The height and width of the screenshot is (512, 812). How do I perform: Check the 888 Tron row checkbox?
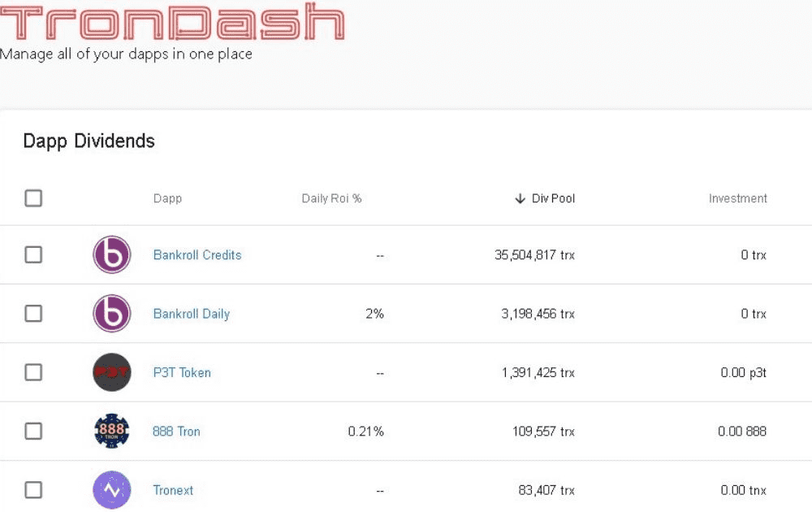(x=33, y=431)
